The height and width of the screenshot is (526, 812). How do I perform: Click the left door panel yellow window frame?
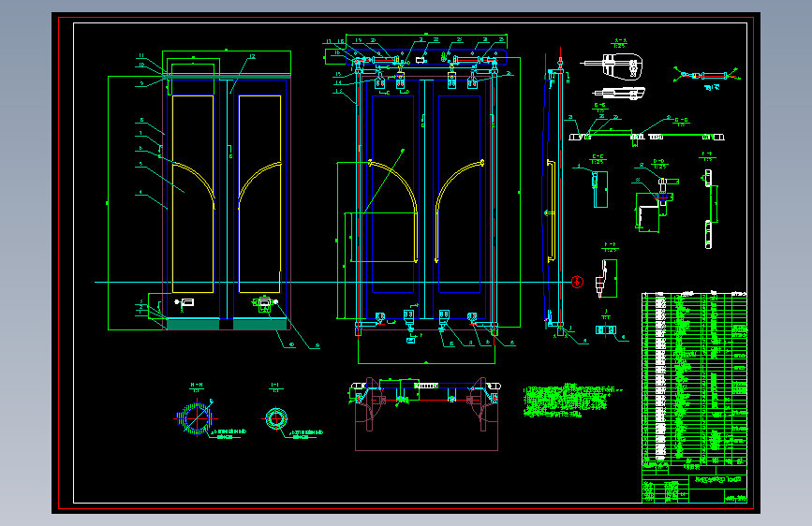pos(193,194)
